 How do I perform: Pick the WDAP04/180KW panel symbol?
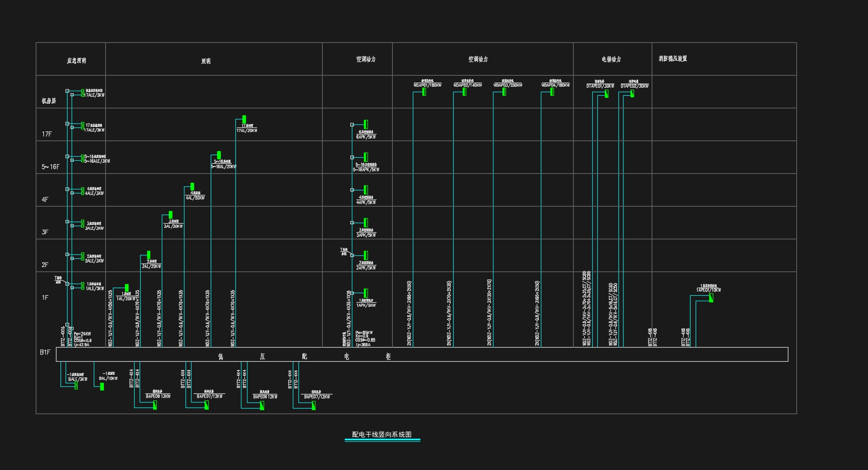click(x=552, y=92)
